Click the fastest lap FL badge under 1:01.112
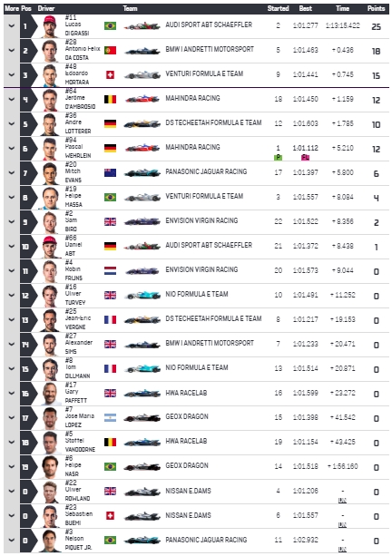 pyautogui.click(x=305, y=158)
